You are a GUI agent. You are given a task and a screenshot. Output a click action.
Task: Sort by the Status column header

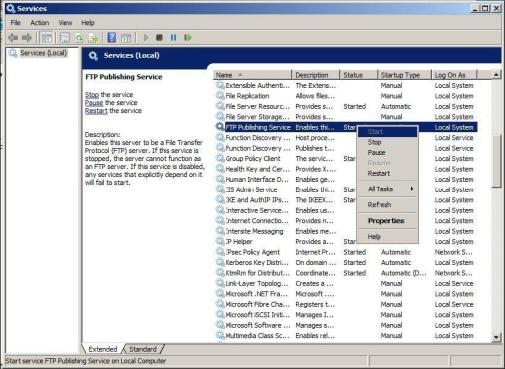tap(358, 75)
